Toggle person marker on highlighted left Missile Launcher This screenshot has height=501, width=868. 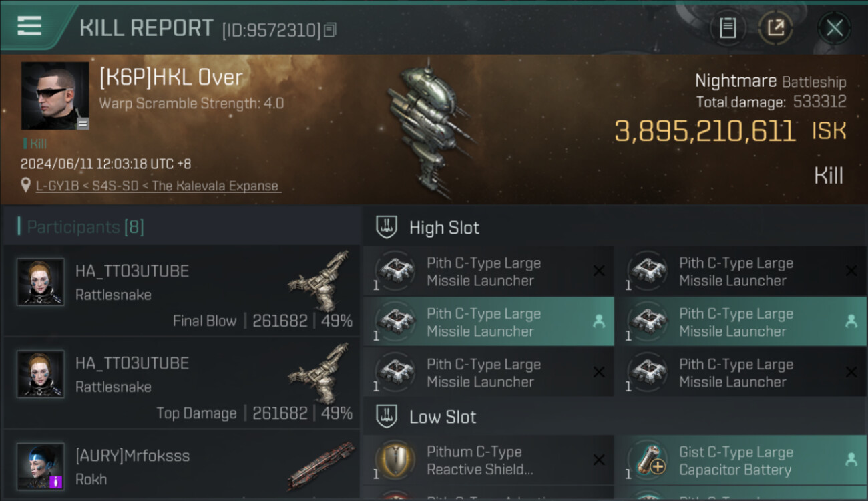(599, 321)
